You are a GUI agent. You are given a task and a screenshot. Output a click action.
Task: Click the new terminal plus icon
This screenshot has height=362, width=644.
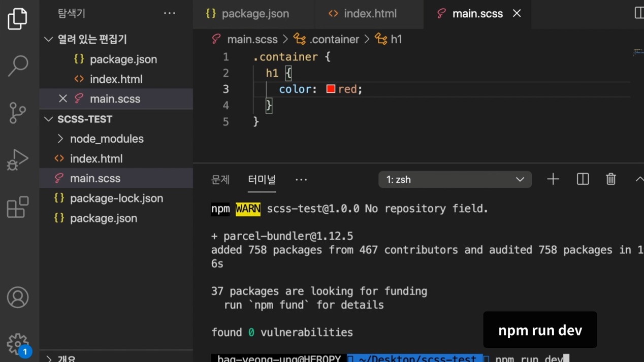click(553, 179)
